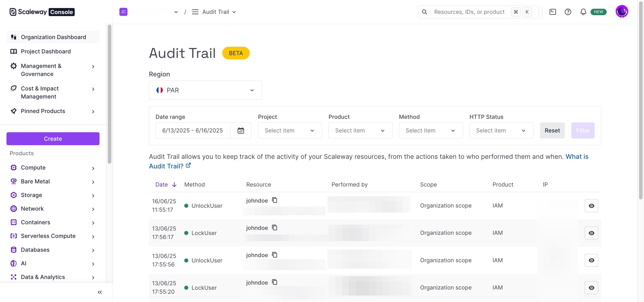
Task: Click the Reset filters button
Action: [x=552, y=130]
